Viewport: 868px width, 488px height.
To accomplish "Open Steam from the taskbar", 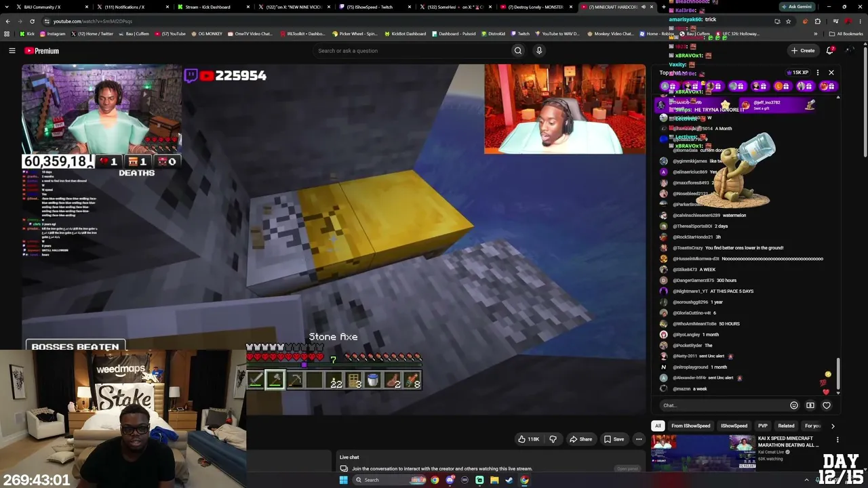I will pos(509,480).
